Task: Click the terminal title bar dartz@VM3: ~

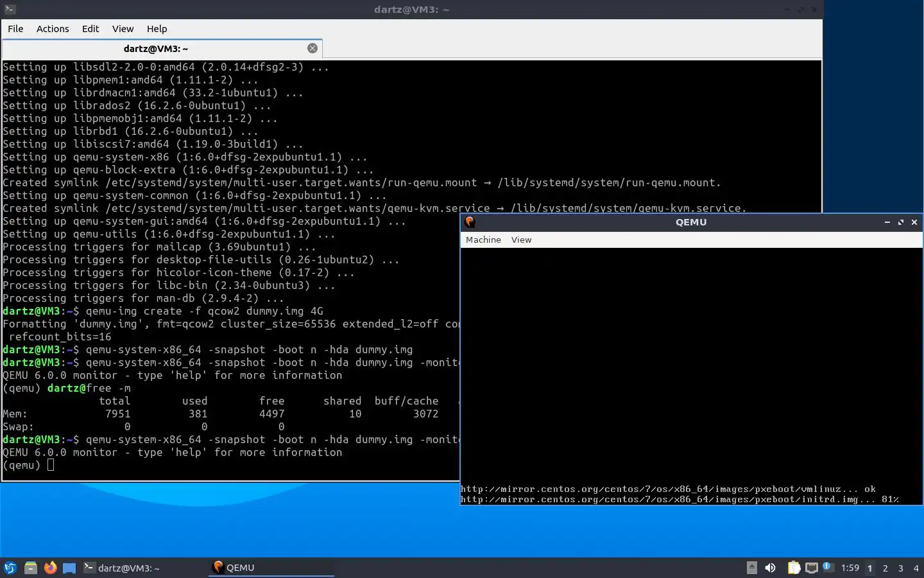Action: pos(411,10)
